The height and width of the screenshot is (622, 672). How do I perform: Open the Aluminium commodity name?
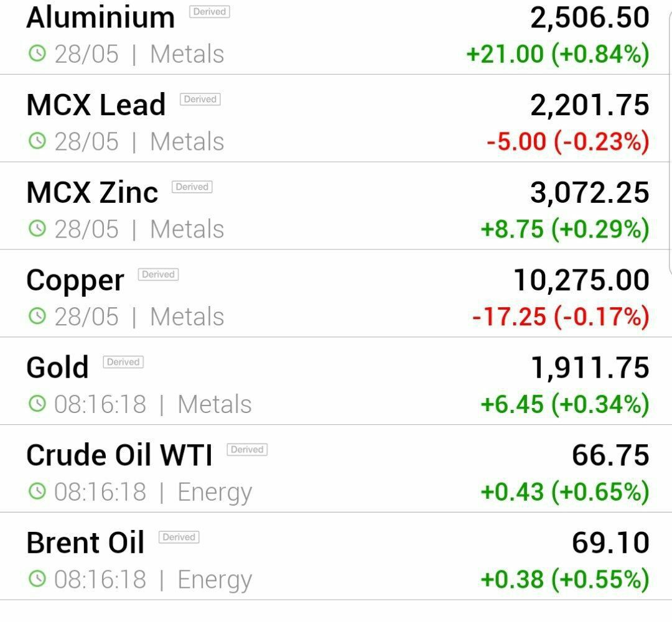click(101, 18)
